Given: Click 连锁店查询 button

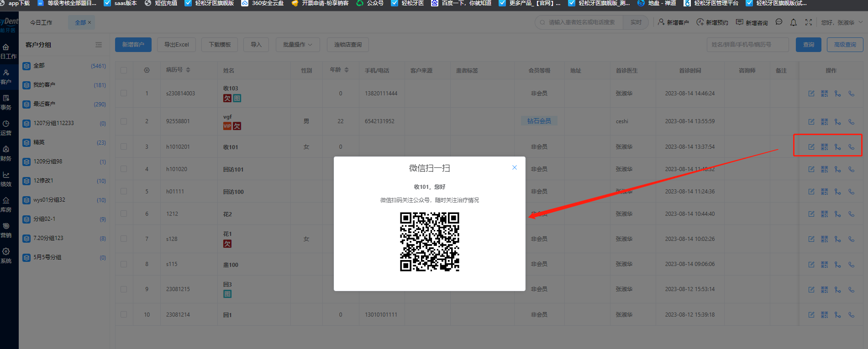Looking at the screenshot, I should click(348, 45).
